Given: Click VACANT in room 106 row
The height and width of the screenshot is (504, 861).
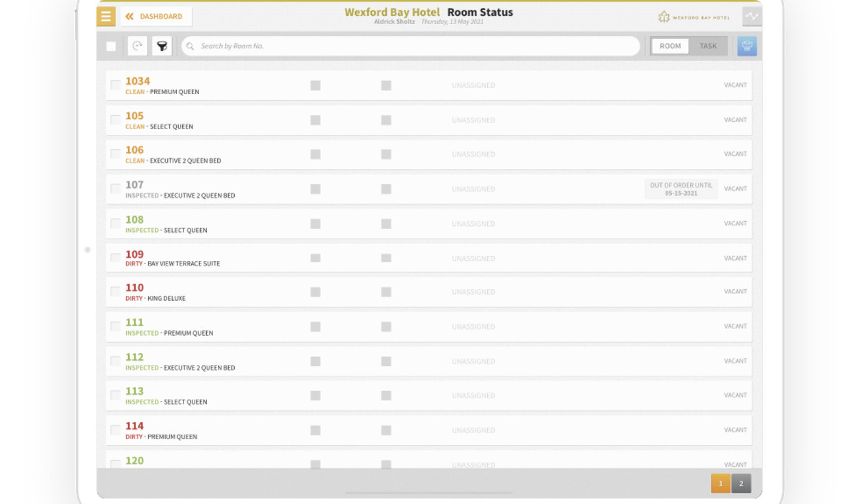Looking at the screenshot, I should (x=735, y=154).
